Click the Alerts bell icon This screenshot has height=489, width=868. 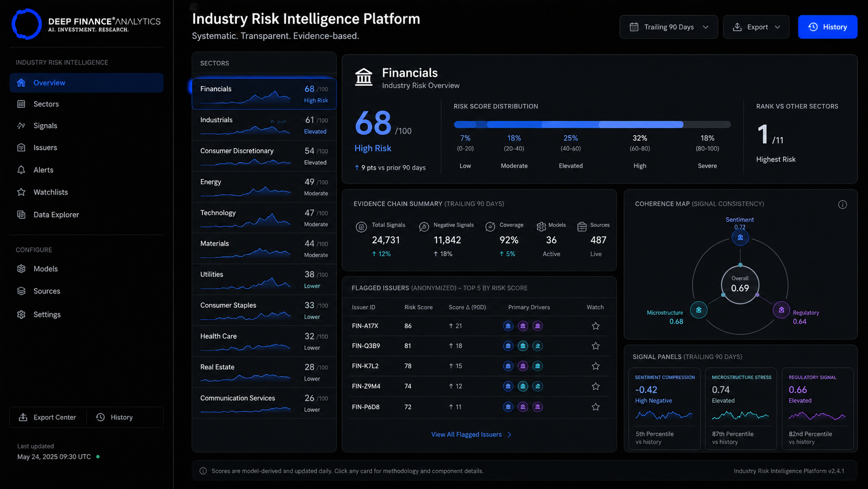21,170
